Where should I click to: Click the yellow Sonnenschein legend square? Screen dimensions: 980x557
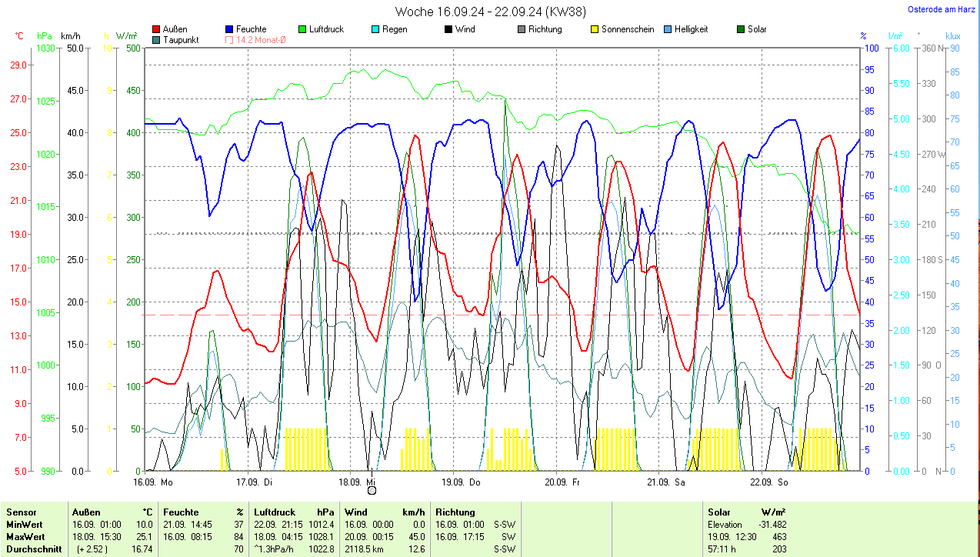point(595,29)
